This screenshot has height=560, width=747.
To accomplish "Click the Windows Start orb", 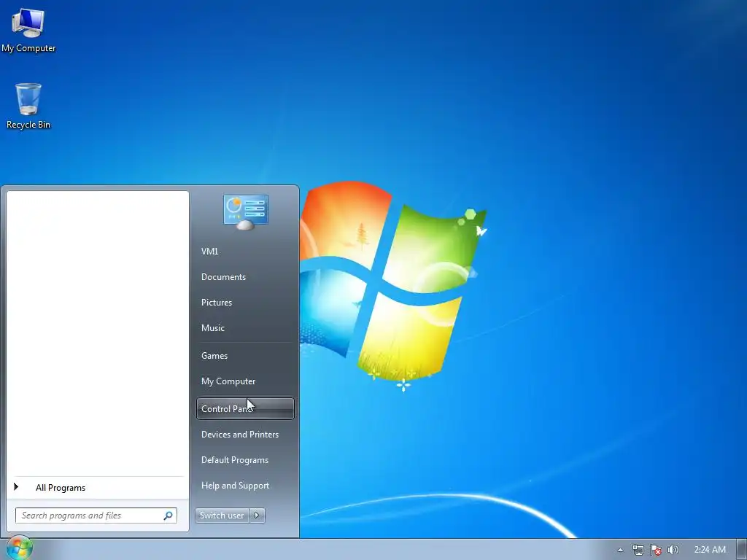I will [19, 548].
